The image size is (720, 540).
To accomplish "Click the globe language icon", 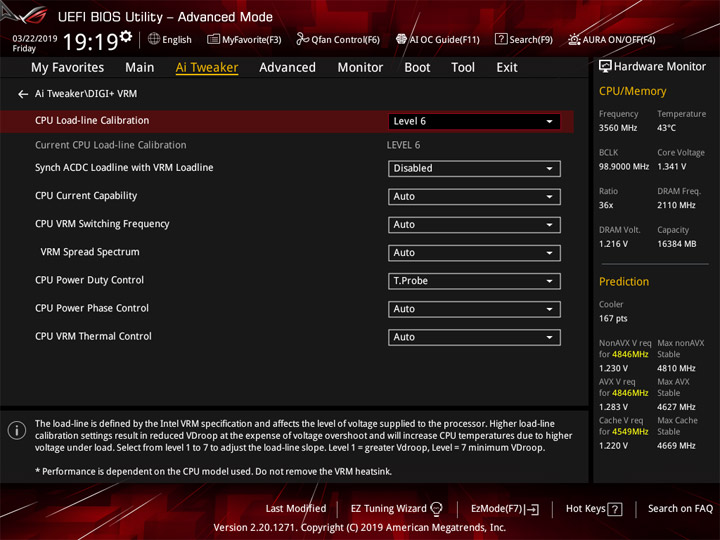I will [x=154, y=39].
